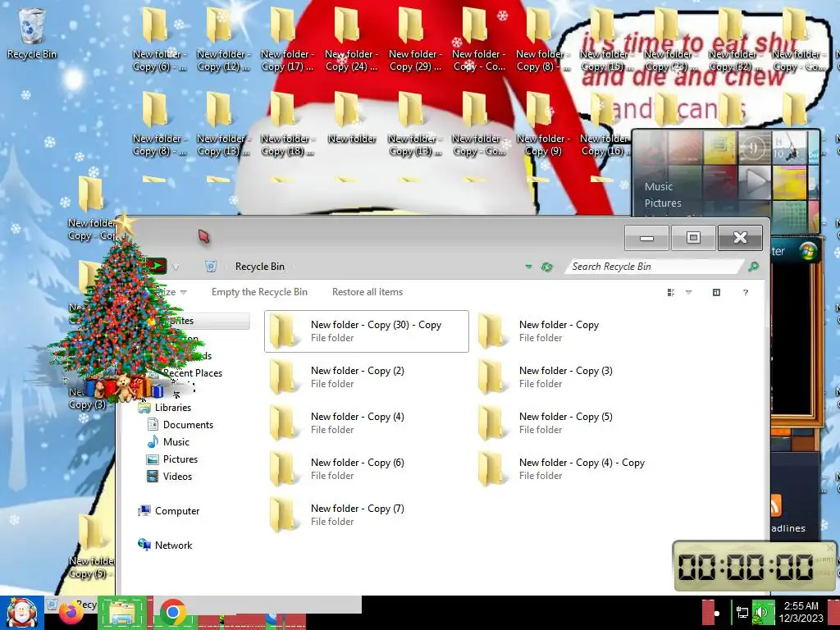Open Documents library in sidebar
Image resolution: width=840 pixels, height=630 pixels.
[x=188, y=424]
